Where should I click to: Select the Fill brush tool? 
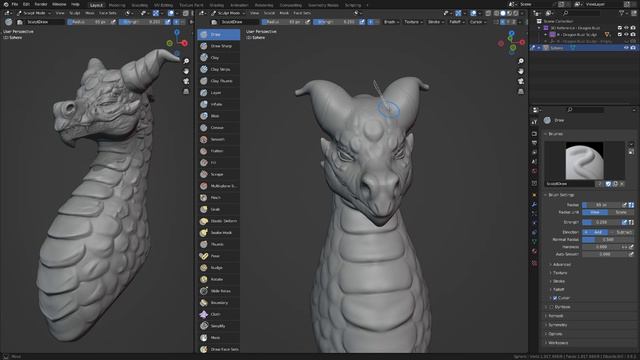(218, 163)
